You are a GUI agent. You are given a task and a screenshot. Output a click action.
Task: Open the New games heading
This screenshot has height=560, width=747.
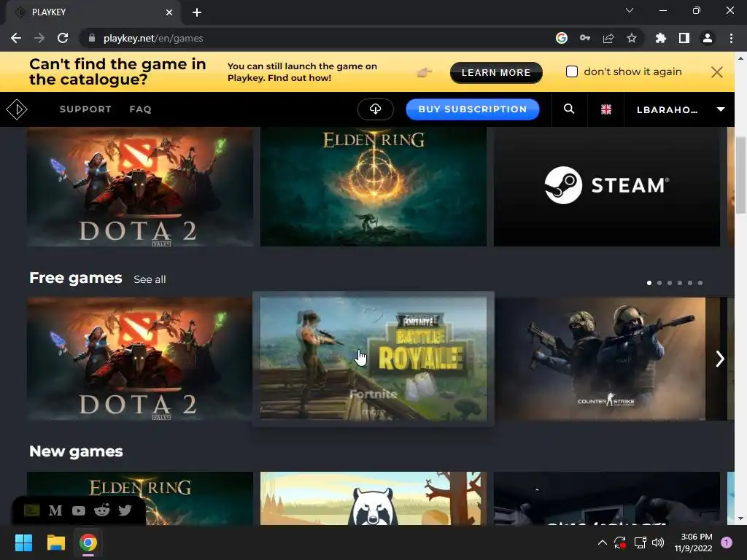[76, 451]
